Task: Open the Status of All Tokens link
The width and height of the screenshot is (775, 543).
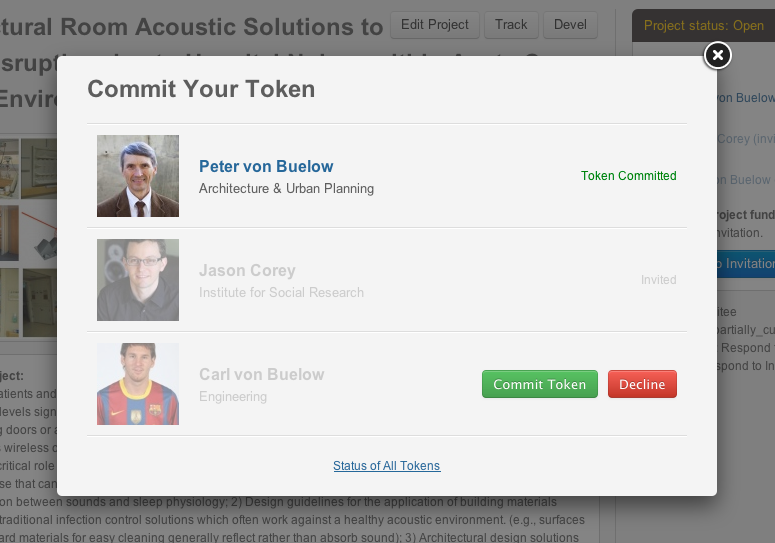Action: [386, 466]
